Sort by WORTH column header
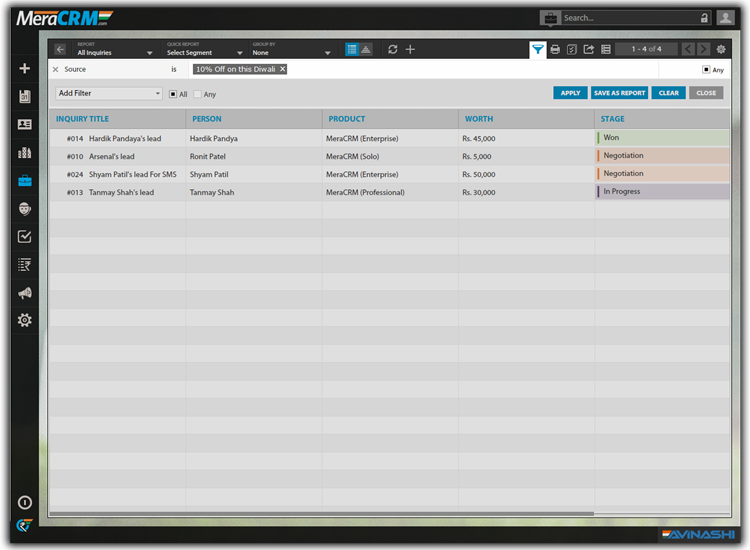Image resolution: width=750 pixels, height=550 pixels. pyautogui.click(x=479, y=119)
